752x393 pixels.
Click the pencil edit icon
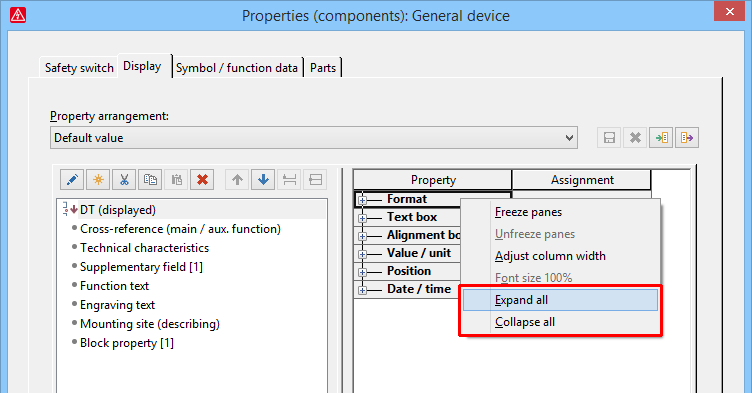[x=72, y=180]
